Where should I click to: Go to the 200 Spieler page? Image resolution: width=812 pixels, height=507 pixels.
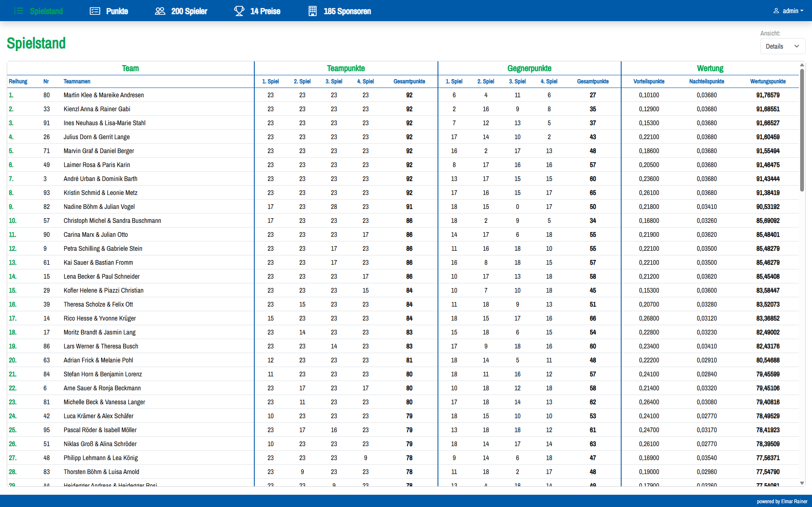(x=181, y=11)
